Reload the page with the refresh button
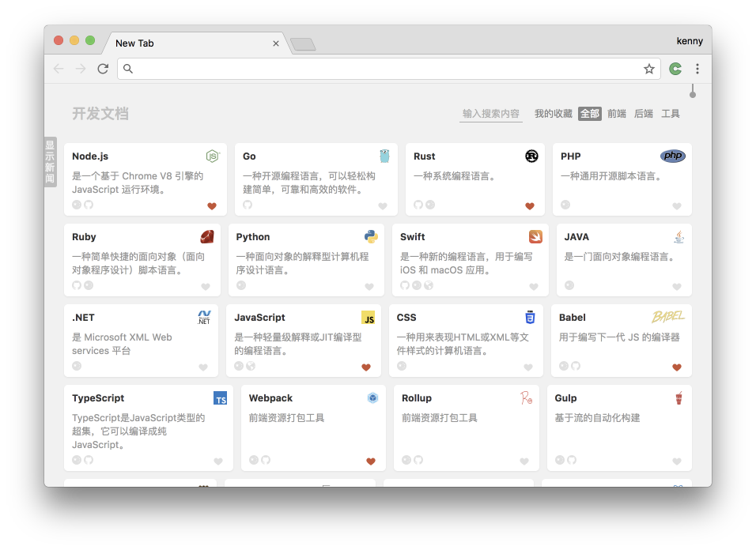 [x=103, y=69]
